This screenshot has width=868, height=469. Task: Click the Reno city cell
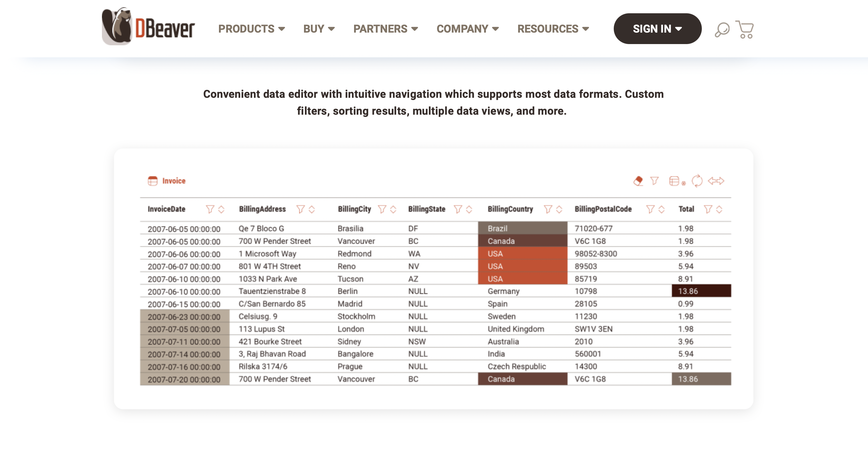tap(347, 266)
